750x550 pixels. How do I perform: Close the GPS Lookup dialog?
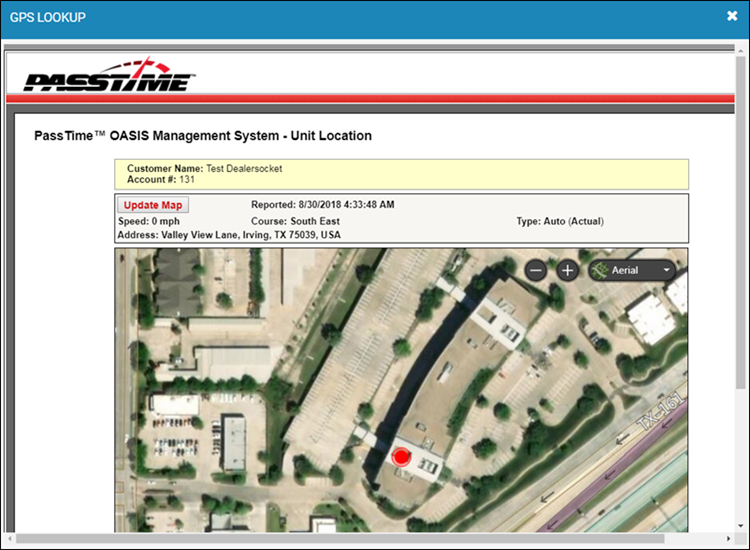pos(732,16)
